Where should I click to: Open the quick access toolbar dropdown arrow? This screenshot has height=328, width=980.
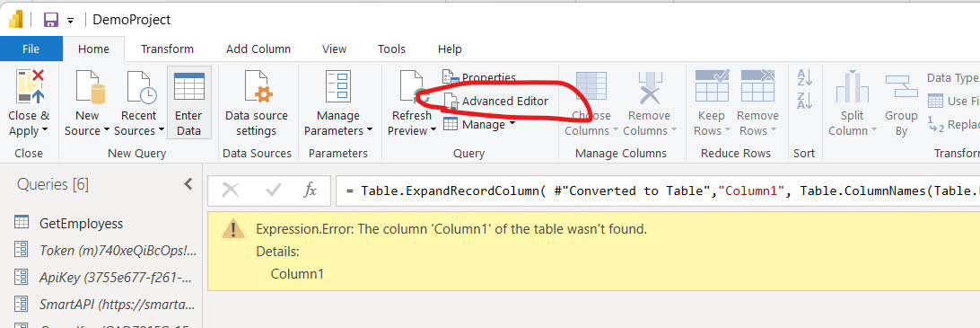pos(71,21)
